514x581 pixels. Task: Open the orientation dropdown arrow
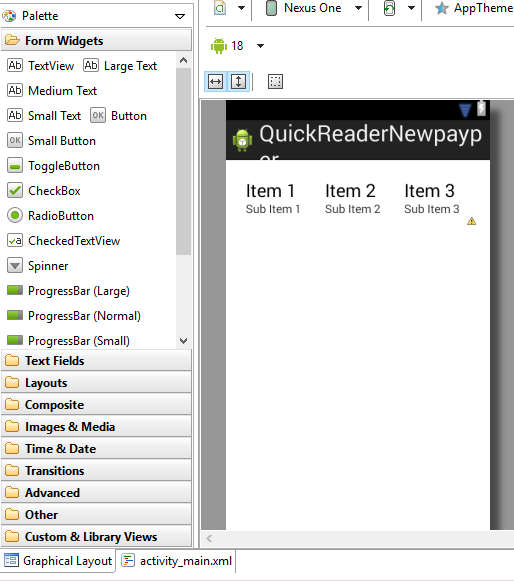point(411,8)
